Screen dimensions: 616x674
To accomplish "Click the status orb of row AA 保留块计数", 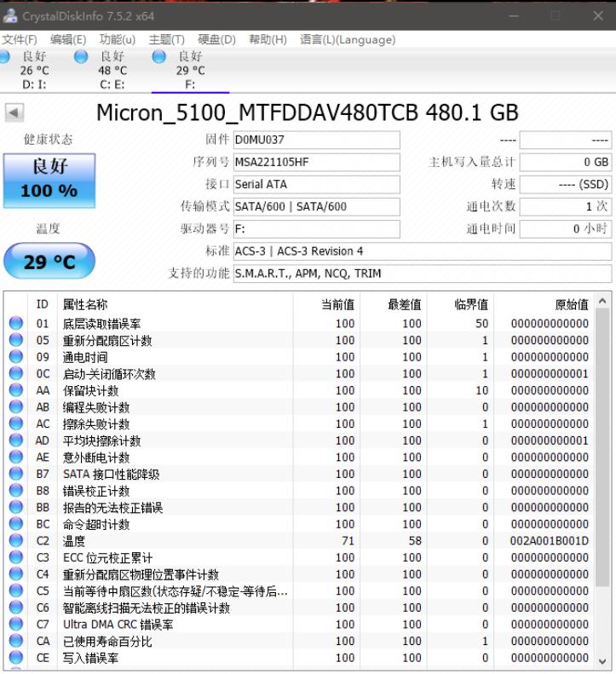I will [16, 390].
